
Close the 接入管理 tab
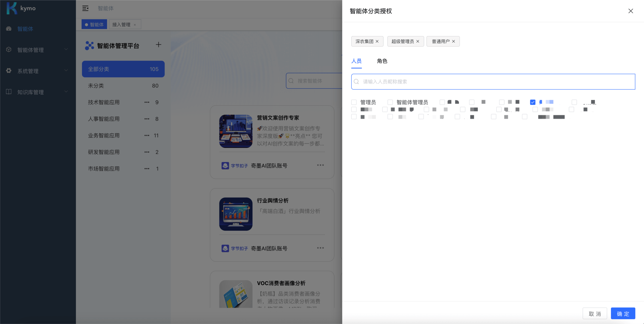135,25
